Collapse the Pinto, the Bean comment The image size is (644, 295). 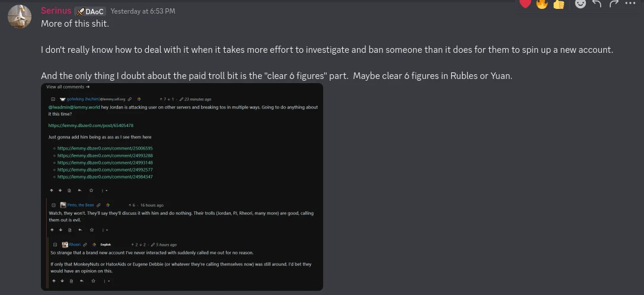click(53, 205)
